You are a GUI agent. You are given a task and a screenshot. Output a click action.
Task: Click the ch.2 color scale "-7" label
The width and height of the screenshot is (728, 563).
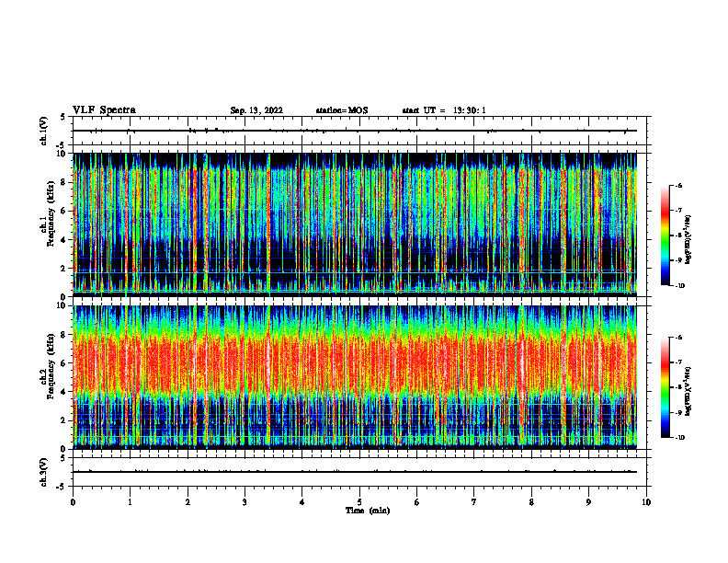(679, 362)
